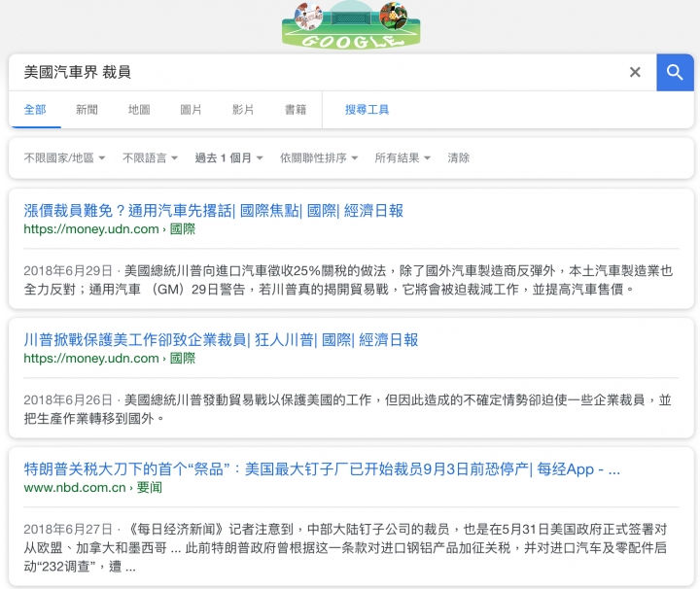Click the 2018年6月26日 result snippet
The image size is (700, 589).
point(347,409)
